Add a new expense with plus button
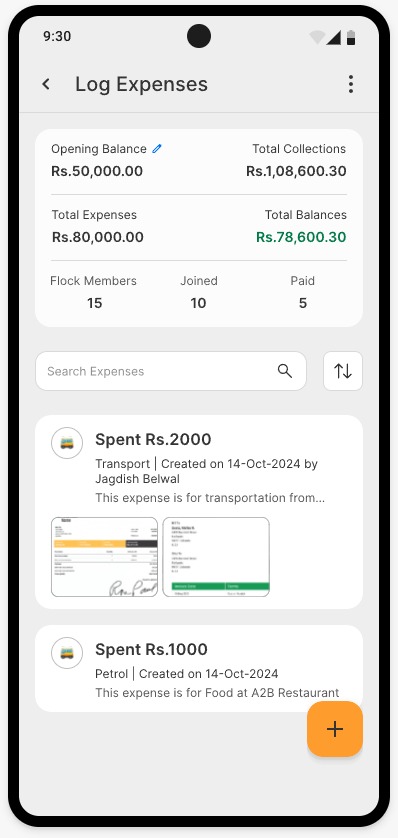This screenshot has height=838, width=398. click(335, 729)
